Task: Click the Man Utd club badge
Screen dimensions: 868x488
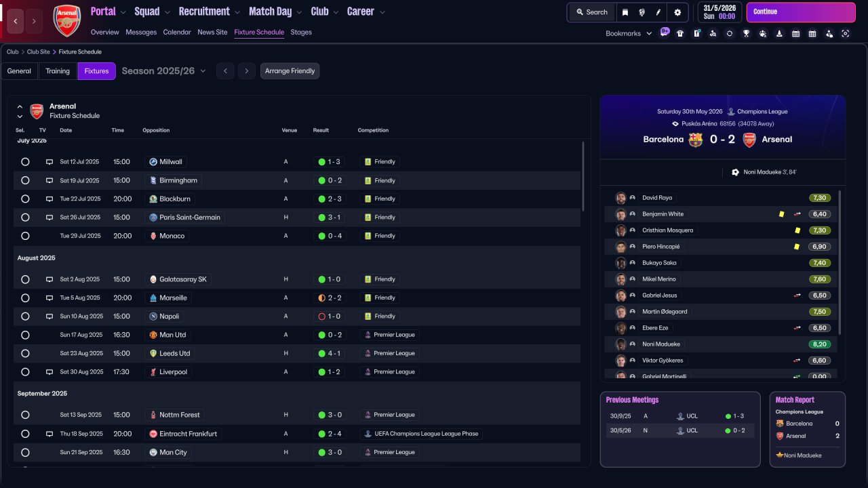Action: [x=153, y=335]
